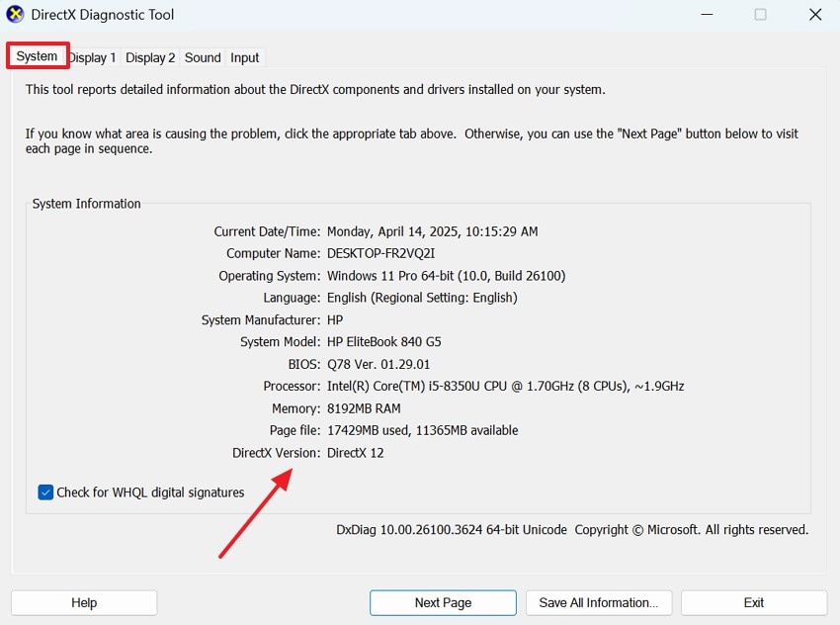Switch to the Display 1 tab
The height and width of the screenshot is (625, 840).
point(93,58)
